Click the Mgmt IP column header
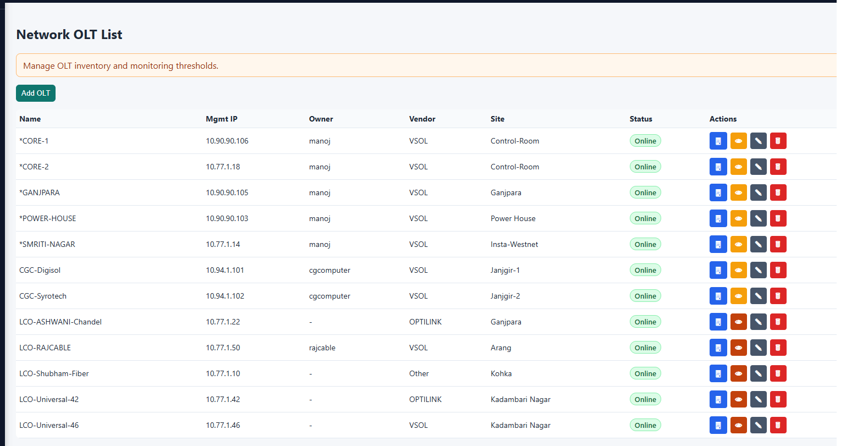Screen dimensions: 868x446 pos(222,119)
